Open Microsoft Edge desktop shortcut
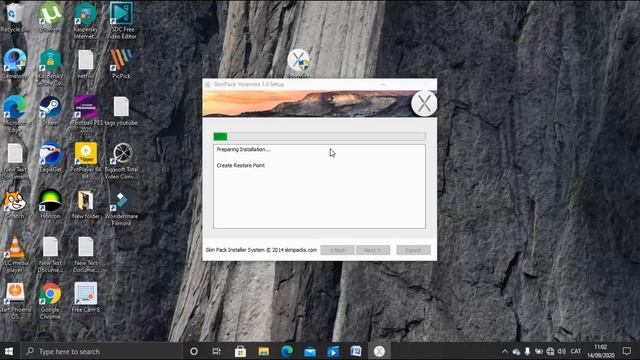The image size is (640, 360). (x=15, y=114)
